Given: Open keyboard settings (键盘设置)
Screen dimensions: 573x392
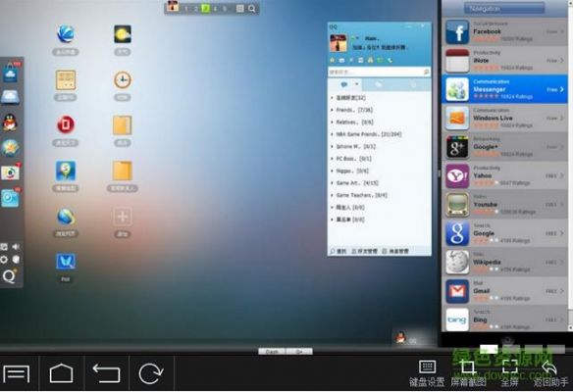Looking at the screenshot, I should pyautogui.click(x=427, y=373).
